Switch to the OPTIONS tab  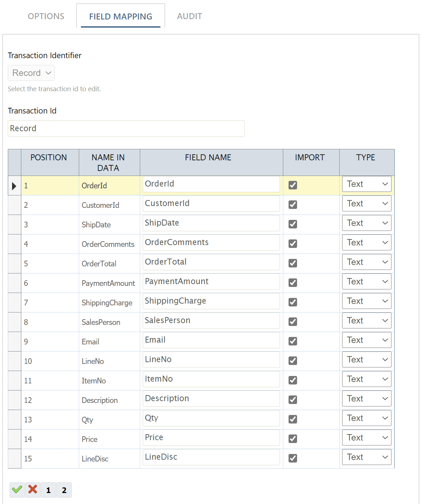click(x=46, y=16)
